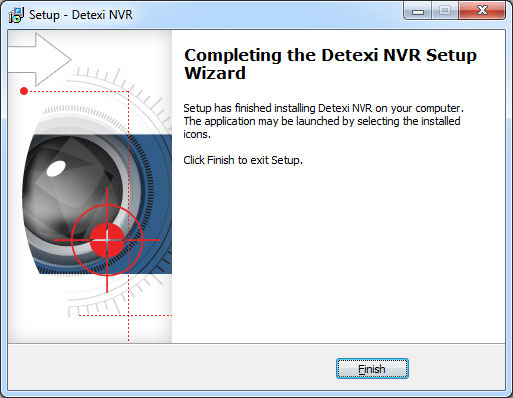The image size is (513, 398).
Task: Click the text "Click Finish to exit Setup."
Action: tap(243, 160)
